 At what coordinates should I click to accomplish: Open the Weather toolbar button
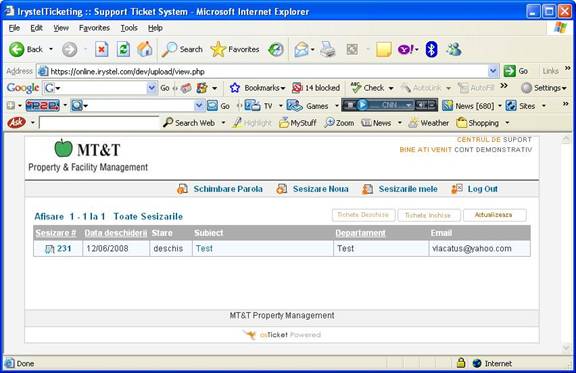(x=429, y=123)
